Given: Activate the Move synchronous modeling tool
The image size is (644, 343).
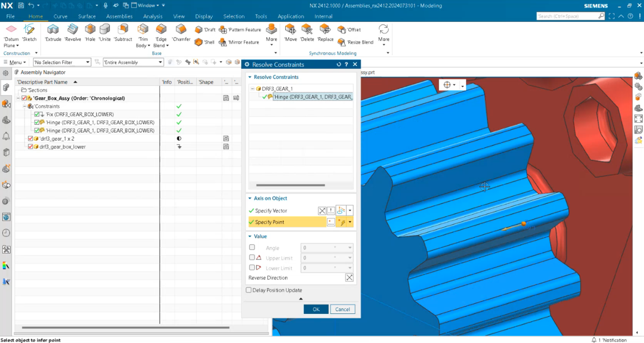Looking at the screenshot, I should [291, 34].
